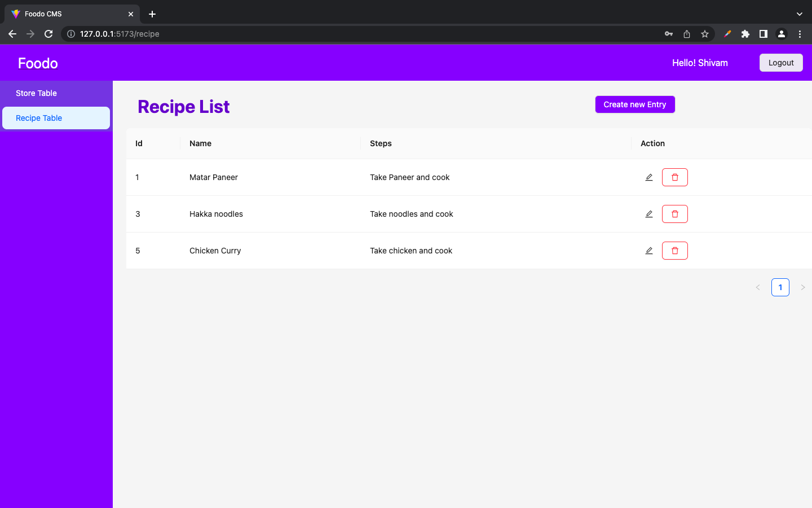Select the Matar Paneer name cell

coord(271,177)
